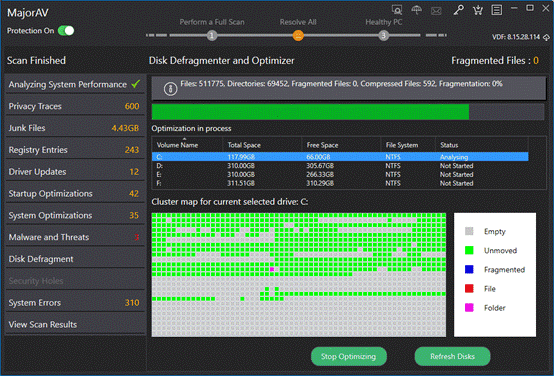Open View Scan Results
This screenshot has height=376, width=554.
(x=75, y=324)
